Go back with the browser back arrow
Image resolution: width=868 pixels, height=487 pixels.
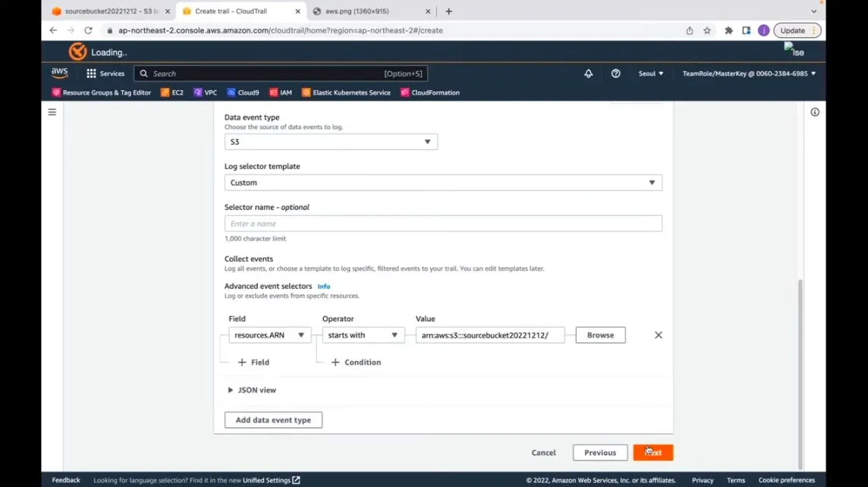[53, 30]
